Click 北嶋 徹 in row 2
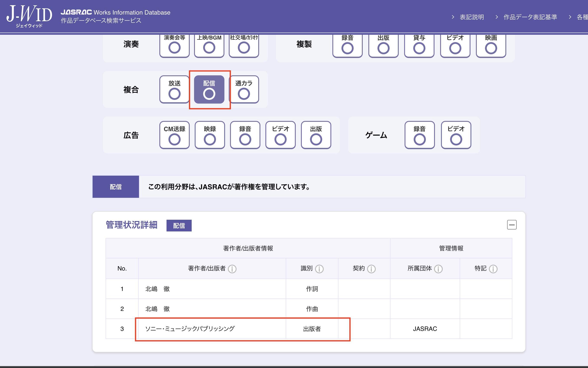 pyautogui.click(x=157, y=309)
